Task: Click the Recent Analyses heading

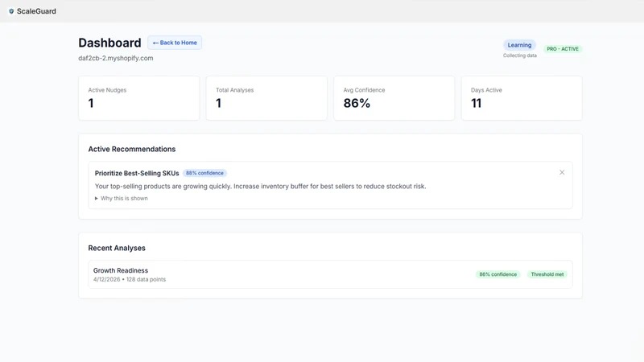Action: click(x=117, y=248)
